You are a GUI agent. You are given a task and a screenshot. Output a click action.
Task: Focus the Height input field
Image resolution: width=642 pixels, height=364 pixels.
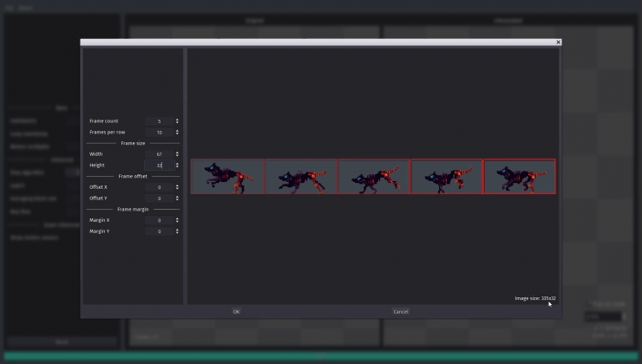click(160, 166)
